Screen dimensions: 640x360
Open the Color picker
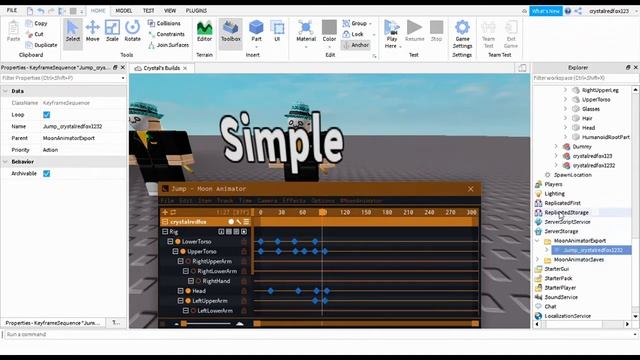pyautogui.click(x=329, y=32)
